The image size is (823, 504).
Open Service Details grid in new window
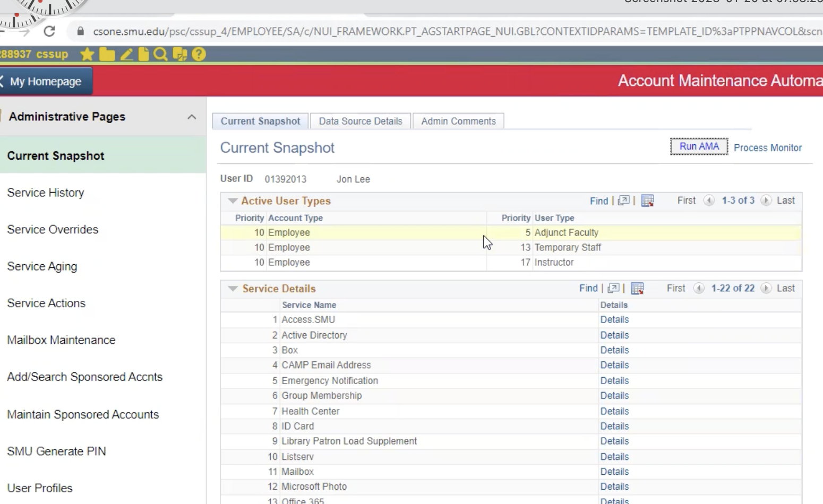click(x=613, y=288)
